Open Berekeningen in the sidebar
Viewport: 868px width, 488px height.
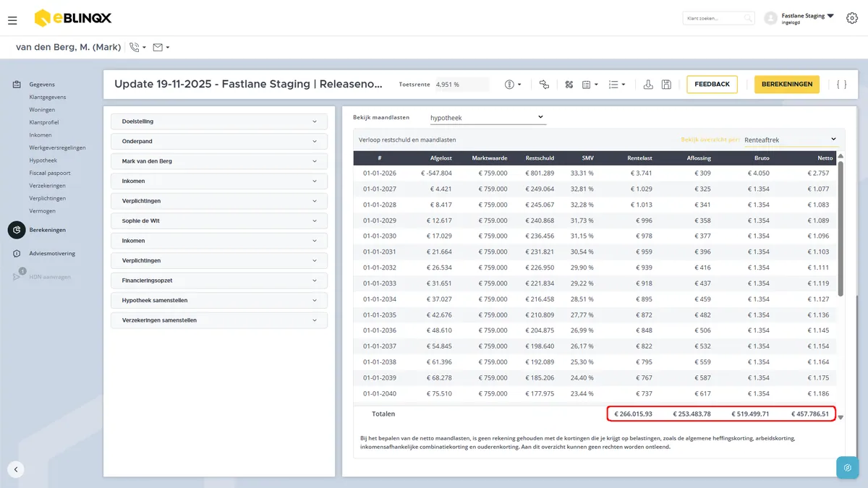(47, 230)
